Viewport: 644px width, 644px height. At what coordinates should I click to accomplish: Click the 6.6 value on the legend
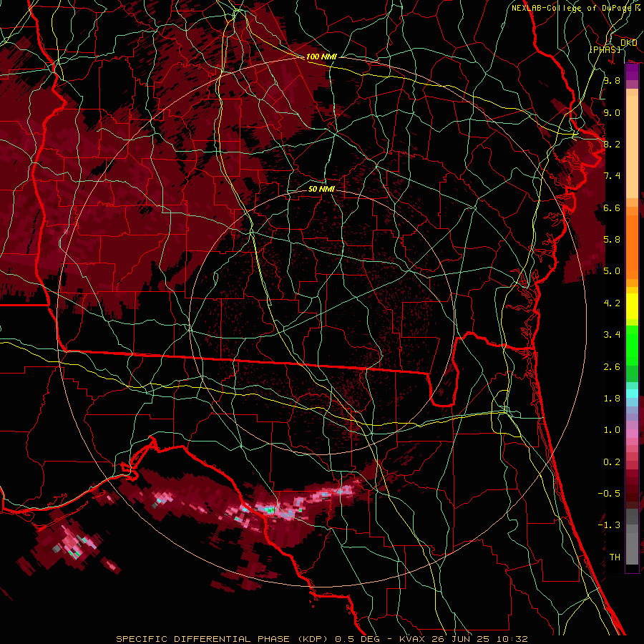coord(612,208)
